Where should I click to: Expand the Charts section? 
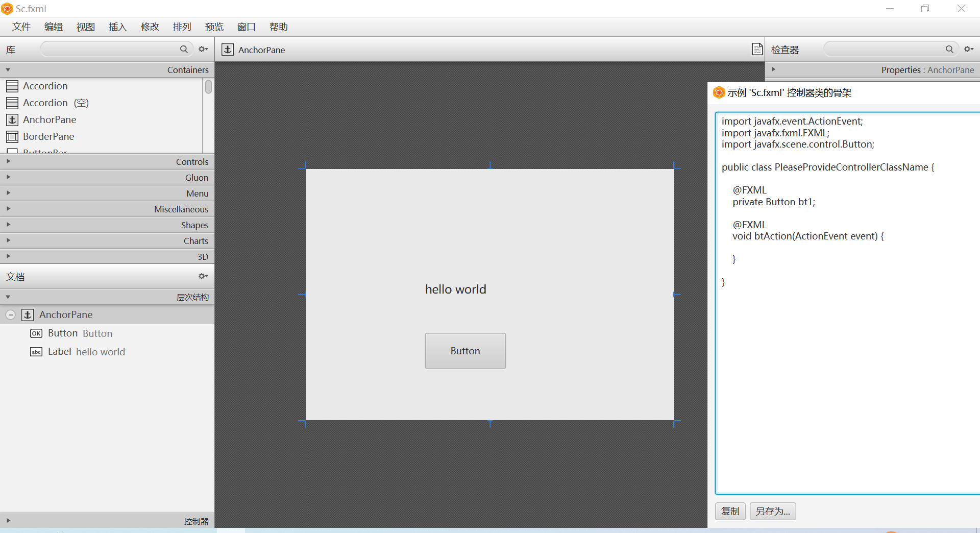tap(8, 240)
